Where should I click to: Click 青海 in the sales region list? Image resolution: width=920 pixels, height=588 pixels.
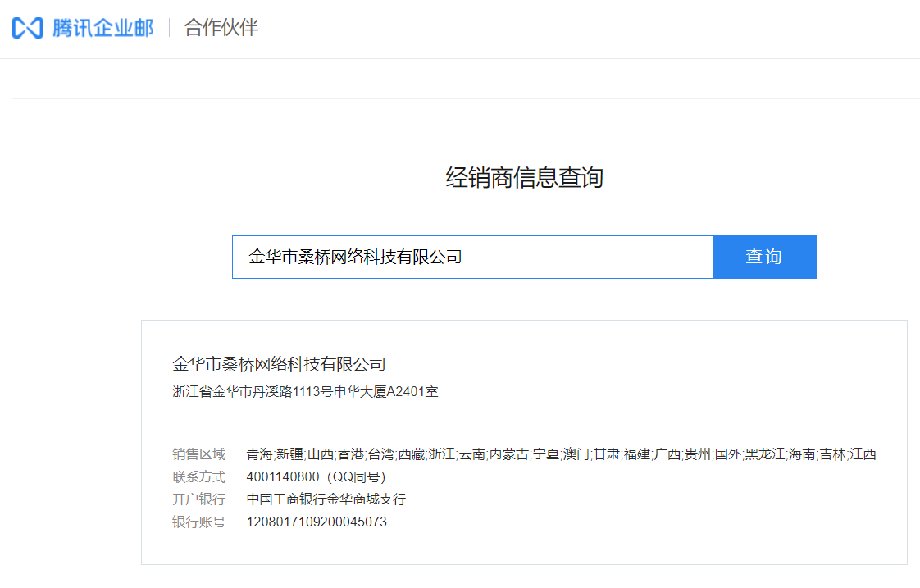point(259,454)
